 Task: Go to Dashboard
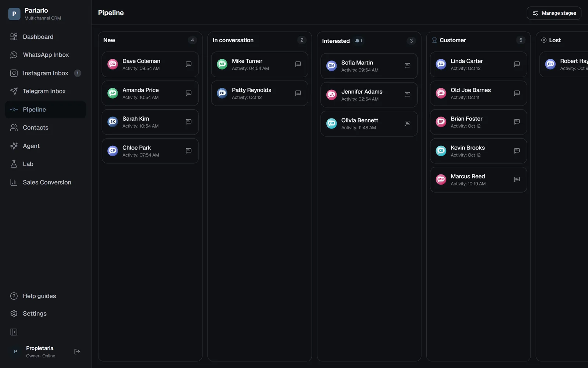coord(46,37)
